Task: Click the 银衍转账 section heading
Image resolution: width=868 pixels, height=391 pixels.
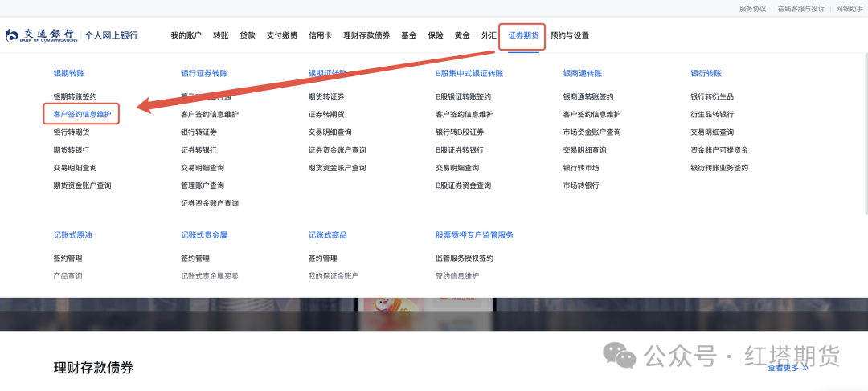Action: coord(706,74)
